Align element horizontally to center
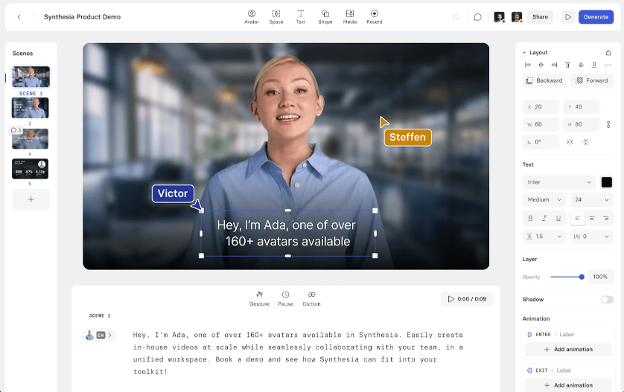The height and width of the screenshot is (392, 624). [541, 65]
